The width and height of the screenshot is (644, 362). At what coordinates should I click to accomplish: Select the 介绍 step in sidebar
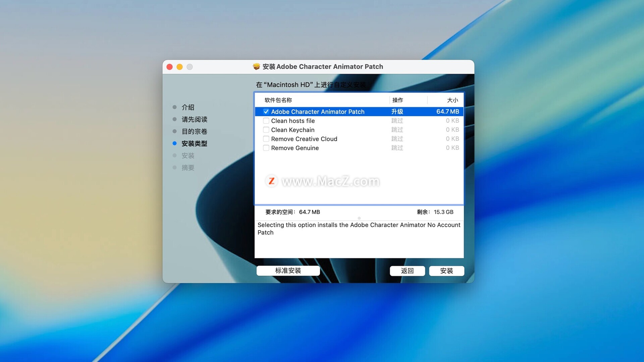click(188, 107)
